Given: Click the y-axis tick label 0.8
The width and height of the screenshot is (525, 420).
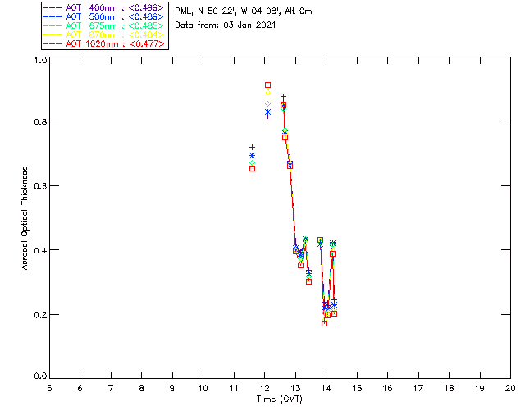Looking at the screenshot, I should [x=40, y=121].
